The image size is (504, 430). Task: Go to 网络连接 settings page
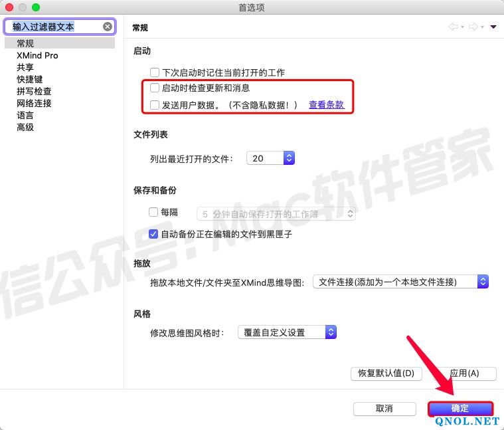pos(34,103)
